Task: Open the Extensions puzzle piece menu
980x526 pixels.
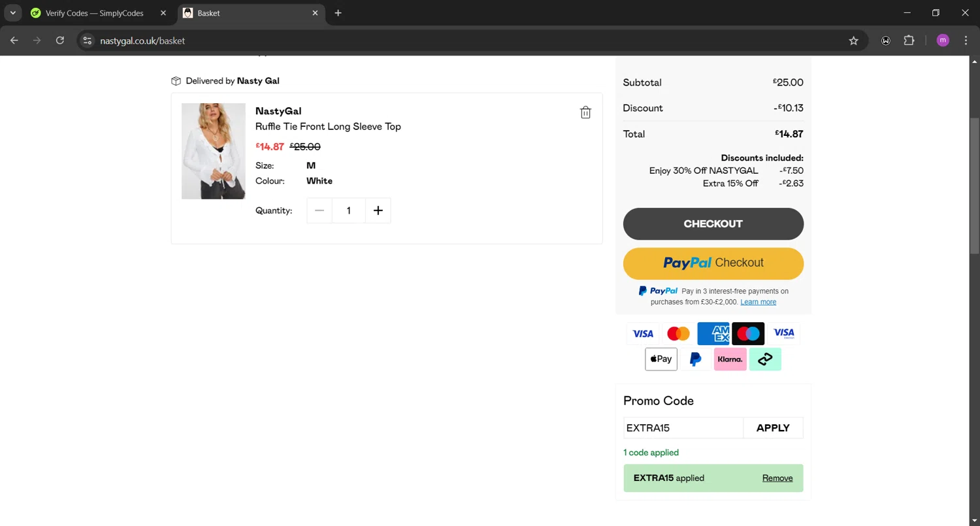Action: [909, 41]
